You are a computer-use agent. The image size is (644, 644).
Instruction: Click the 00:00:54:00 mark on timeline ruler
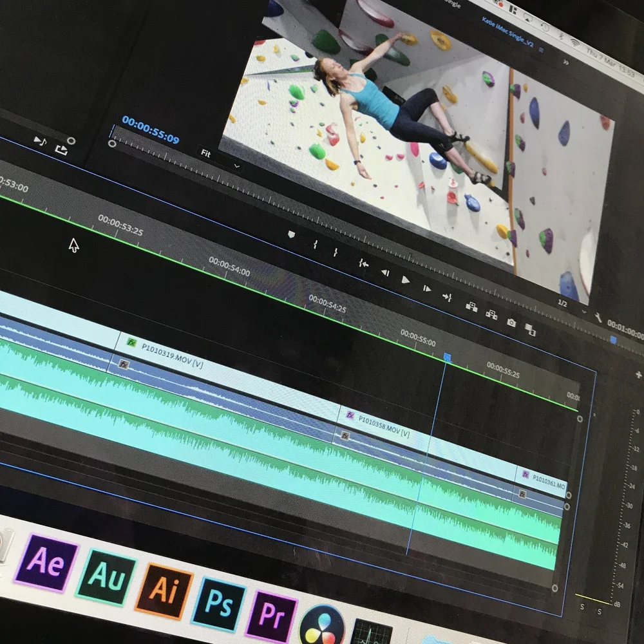tap(229, 266)
